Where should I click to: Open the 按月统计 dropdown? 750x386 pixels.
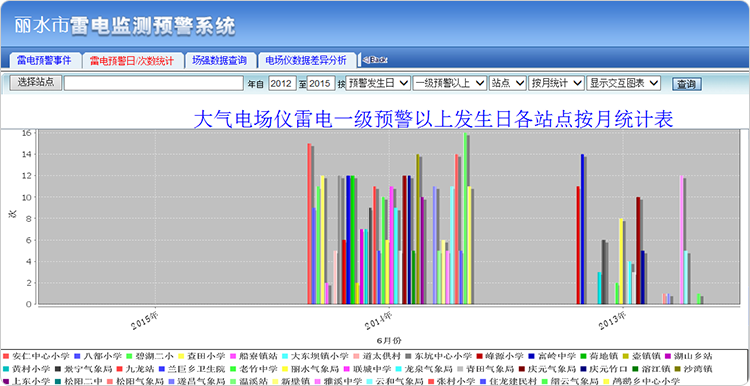coord(556,83)
